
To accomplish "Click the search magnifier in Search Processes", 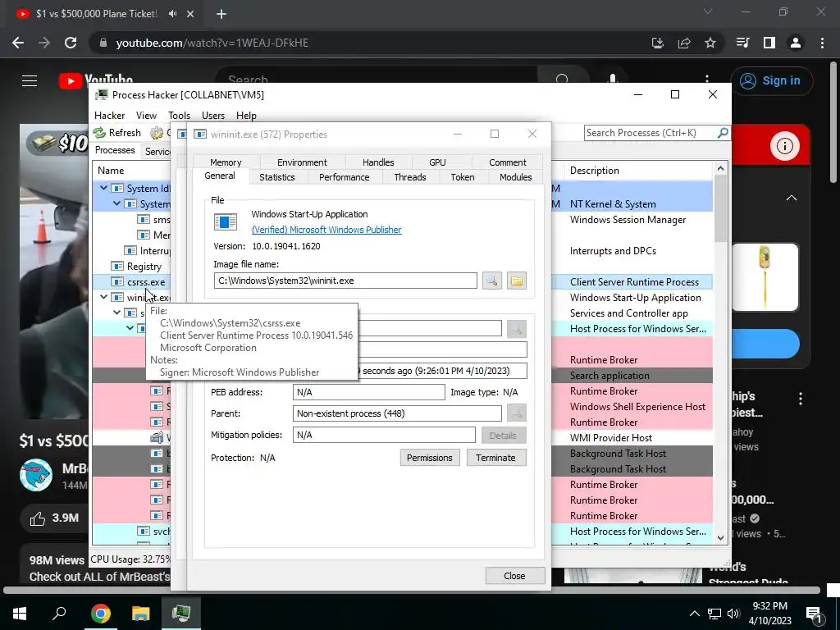I will click(x=723, y=132).
